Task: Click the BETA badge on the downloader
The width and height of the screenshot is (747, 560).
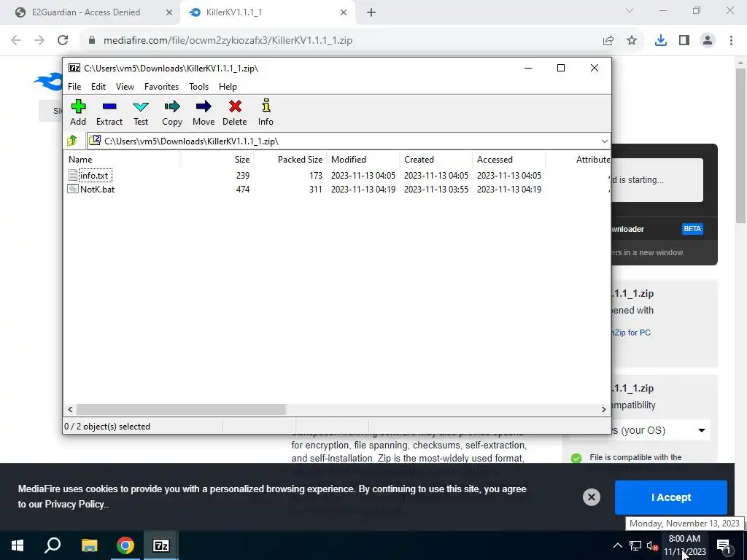Action: [692, 229]
